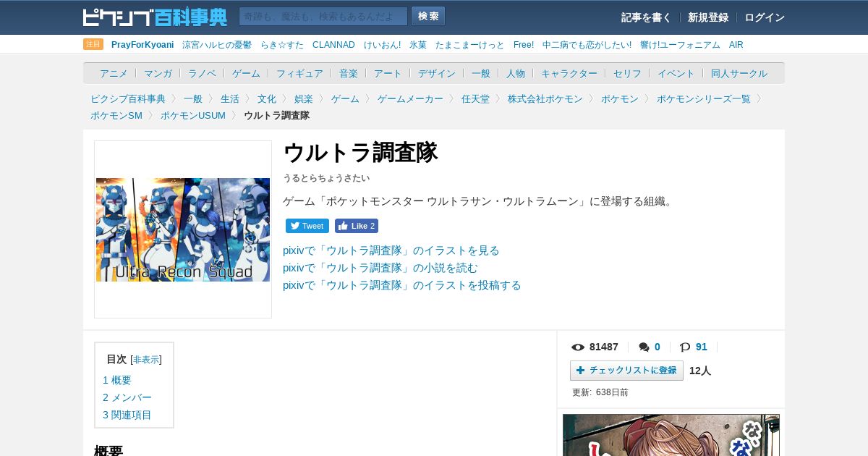This screenshot has height=456, width=868.
Task: Click the ポケモンSM breadcrumb
Action: (x=116, y=116)
